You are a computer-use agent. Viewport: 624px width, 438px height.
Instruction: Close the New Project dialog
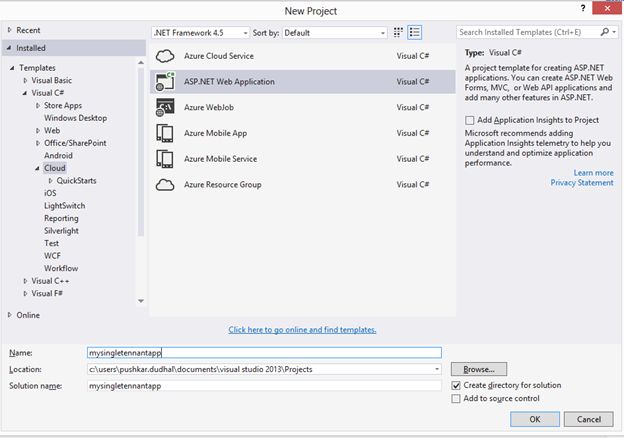point(607,8)
